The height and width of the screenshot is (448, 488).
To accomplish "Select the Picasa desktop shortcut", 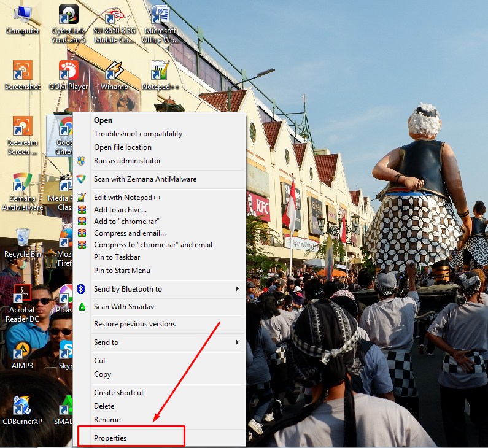I will tap(64, 299).
